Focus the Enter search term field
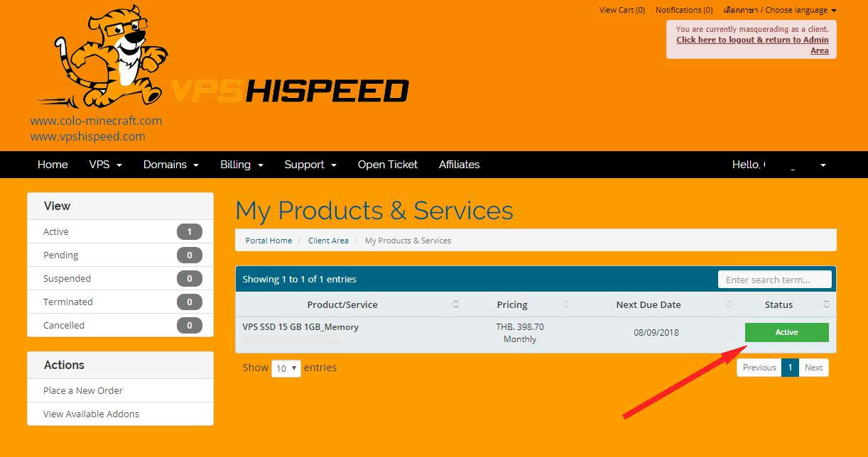The height and width of the screenshot is (457, 868). click(x=774, y=280)
